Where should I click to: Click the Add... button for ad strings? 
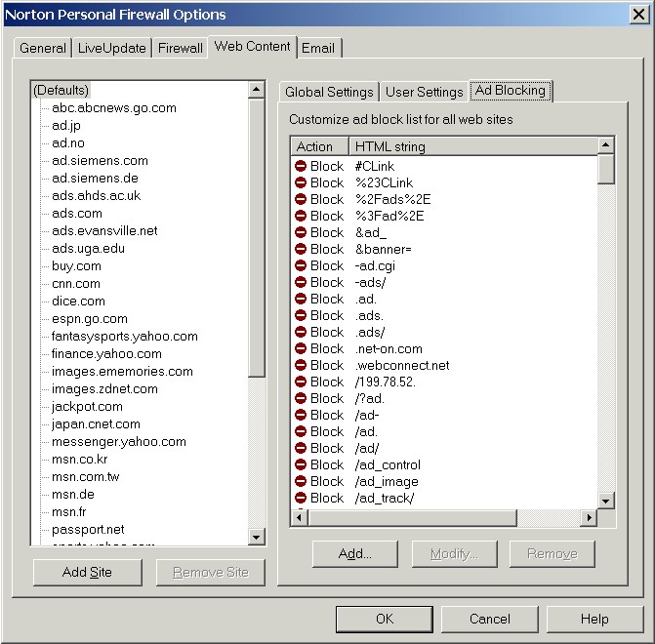coord(355,554)
